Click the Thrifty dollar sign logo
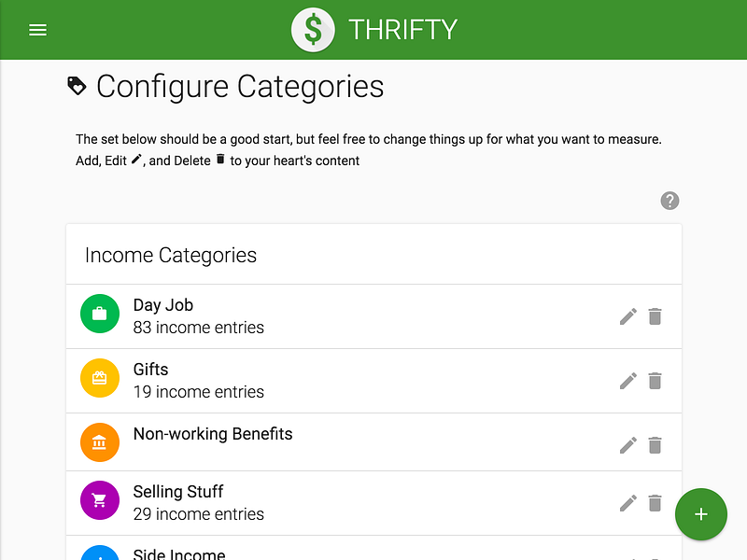Screen dimensions: 747x560 pos(313,29)
